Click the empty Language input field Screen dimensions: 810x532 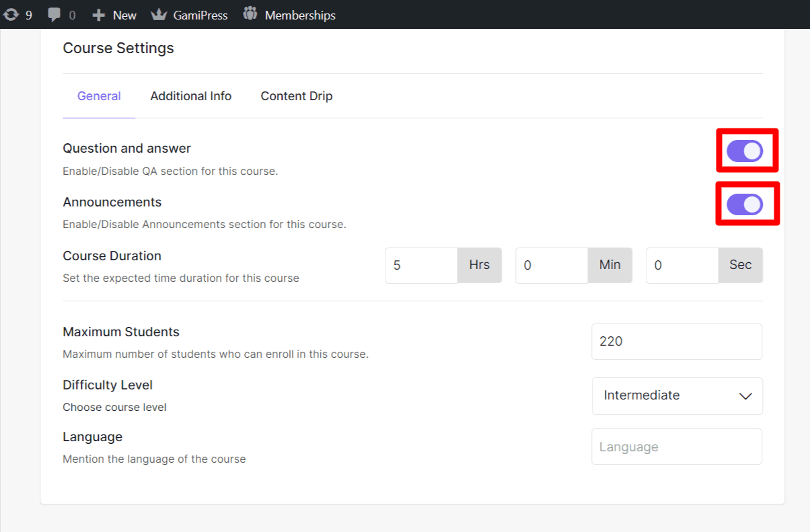[x=676, y=447]
